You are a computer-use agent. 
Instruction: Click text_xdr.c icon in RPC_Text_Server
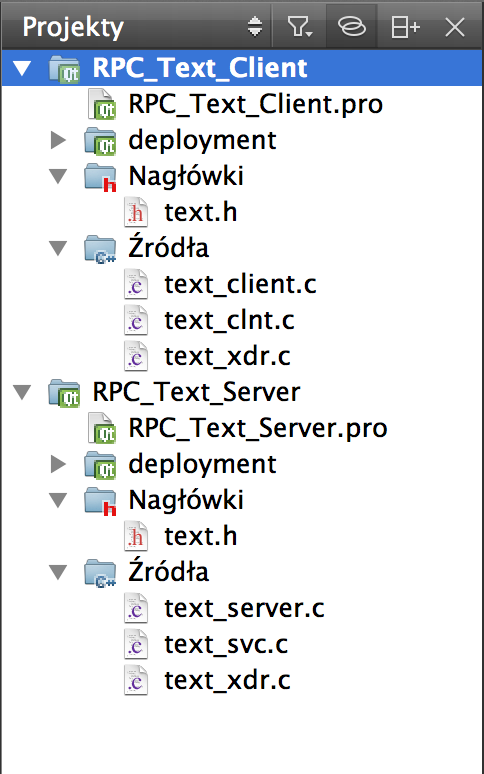(x=136, y=681)
